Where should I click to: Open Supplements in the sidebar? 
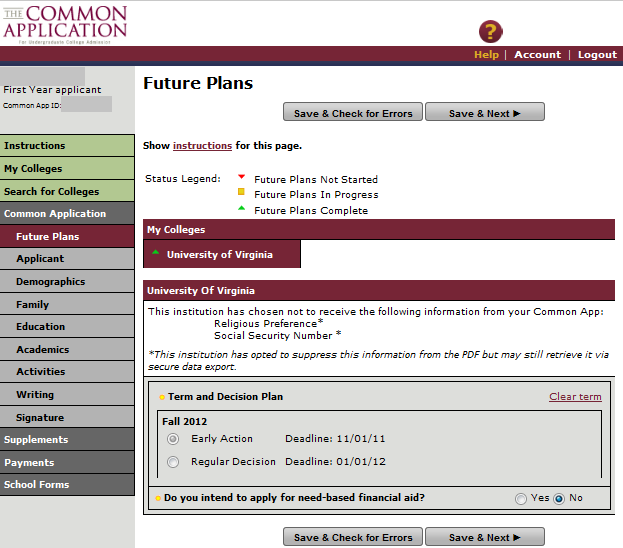[x=67, y=440]
